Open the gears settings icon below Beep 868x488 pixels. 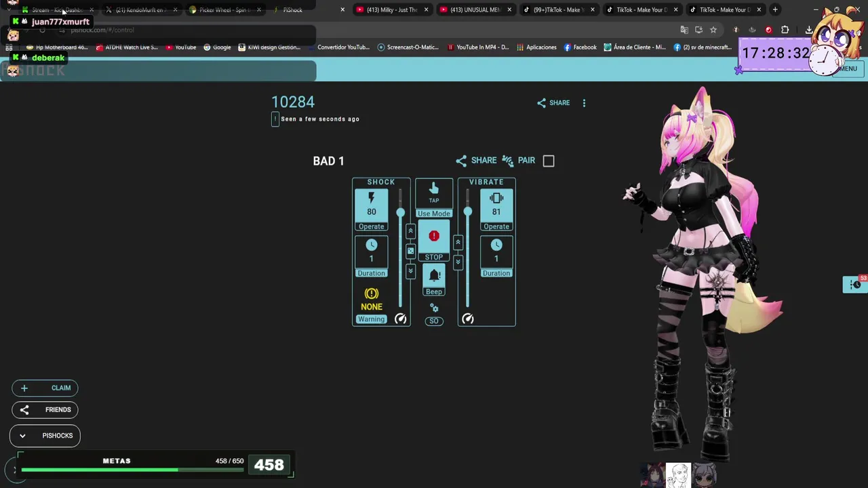coord(434,308)
